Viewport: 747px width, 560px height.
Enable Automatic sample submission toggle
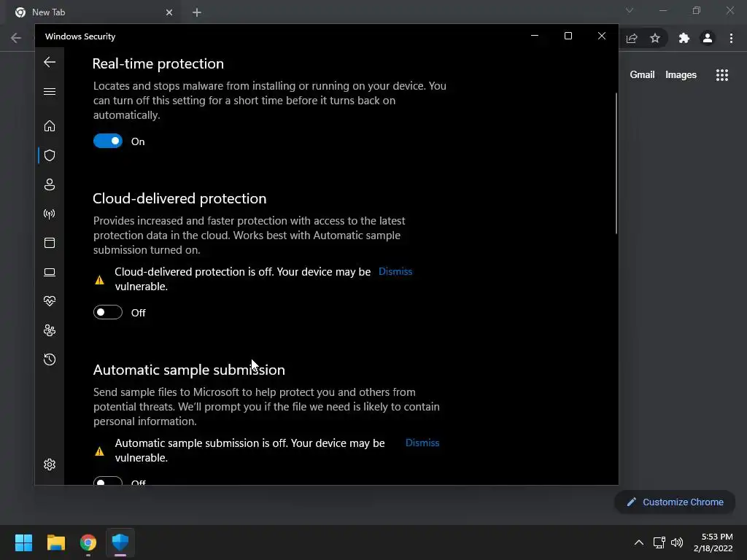(x=108, y=481)
